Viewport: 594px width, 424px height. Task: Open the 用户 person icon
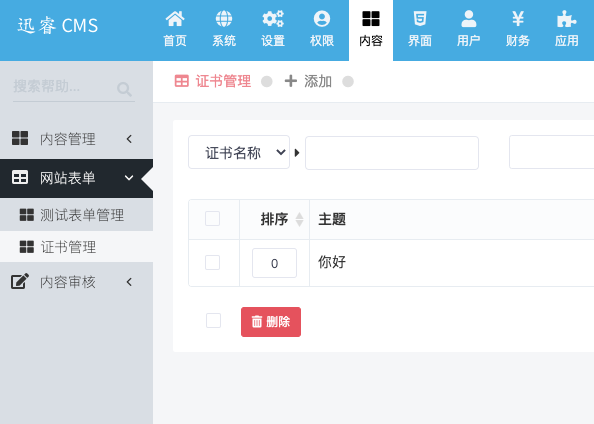coord(469,19)
